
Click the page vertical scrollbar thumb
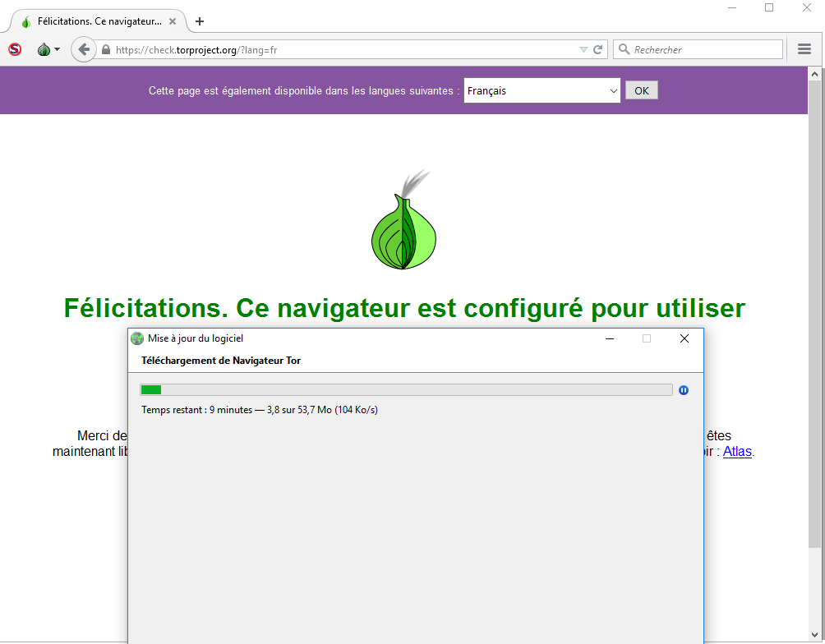[x=814, y=315]
